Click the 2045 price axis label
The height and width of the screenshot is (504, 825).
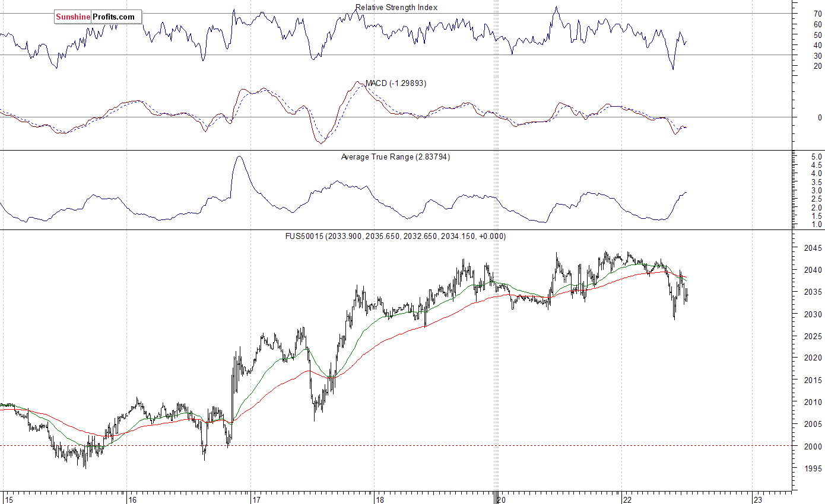[x=814, y=248]
